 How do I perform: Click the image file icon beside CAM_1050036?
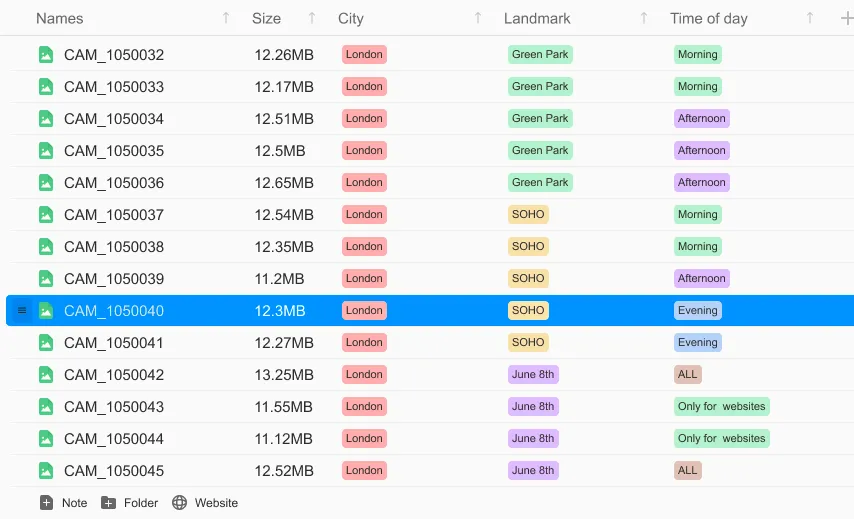[45, 183]
